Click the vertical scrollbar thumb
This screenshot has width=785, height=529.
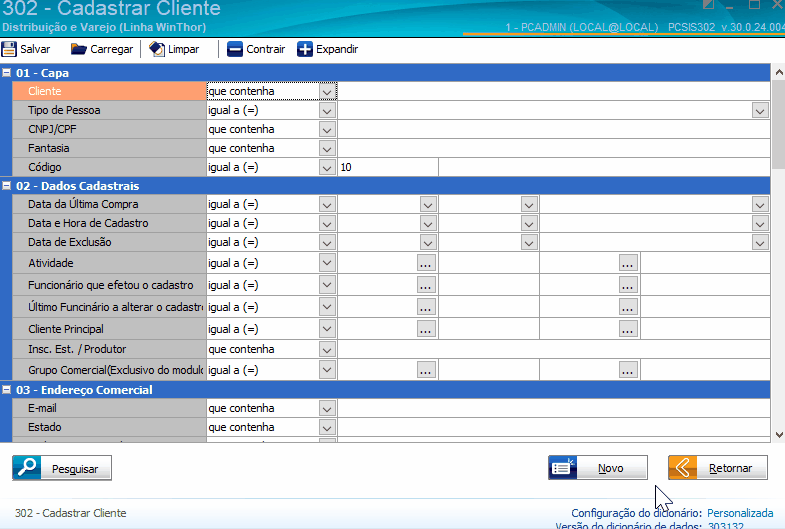[x=779, y=125]
